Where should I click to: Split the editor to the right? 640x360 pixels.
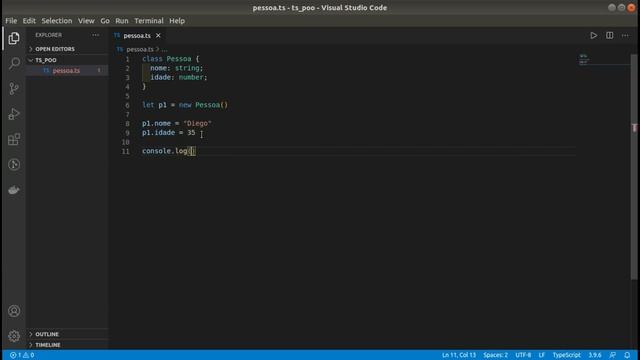609,36
